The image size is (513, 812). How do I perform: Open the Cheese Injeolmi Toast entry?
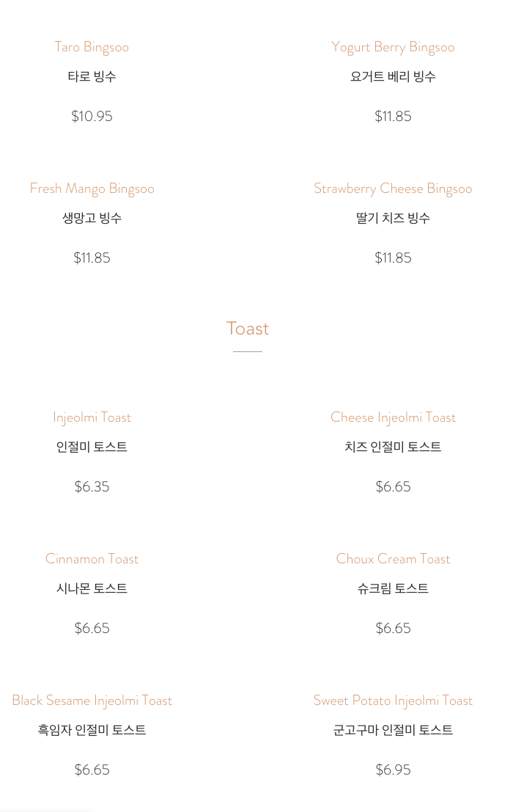(x=393, y=417)
